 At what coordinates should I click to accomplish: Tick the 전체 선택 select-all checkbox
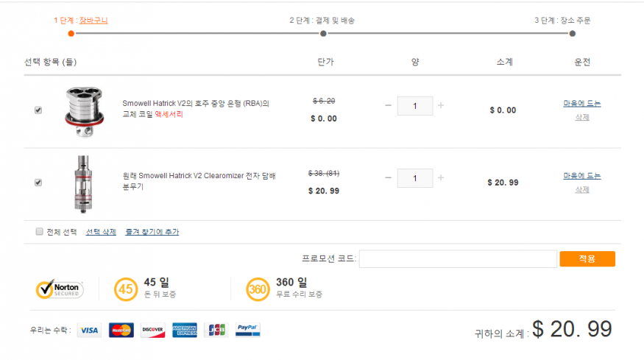pyautogui.click(x=40, y=232)
